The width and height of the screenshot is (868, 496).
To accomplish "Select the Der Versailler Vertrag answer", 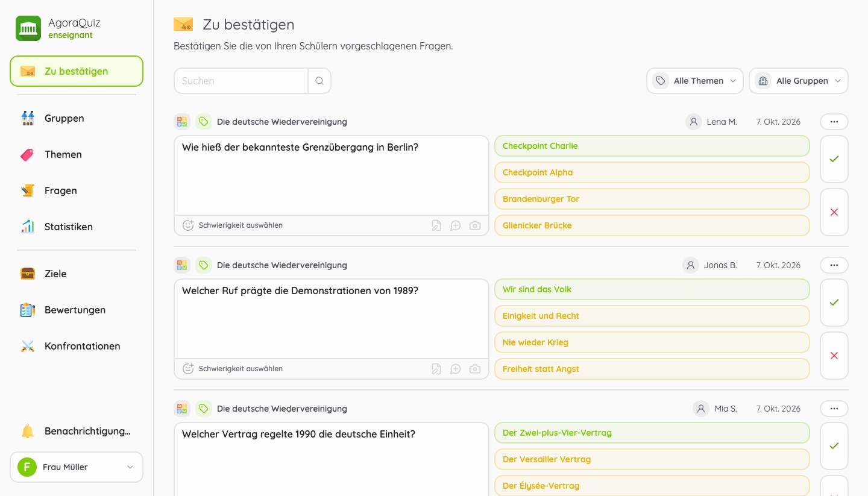I will (652, 459).
